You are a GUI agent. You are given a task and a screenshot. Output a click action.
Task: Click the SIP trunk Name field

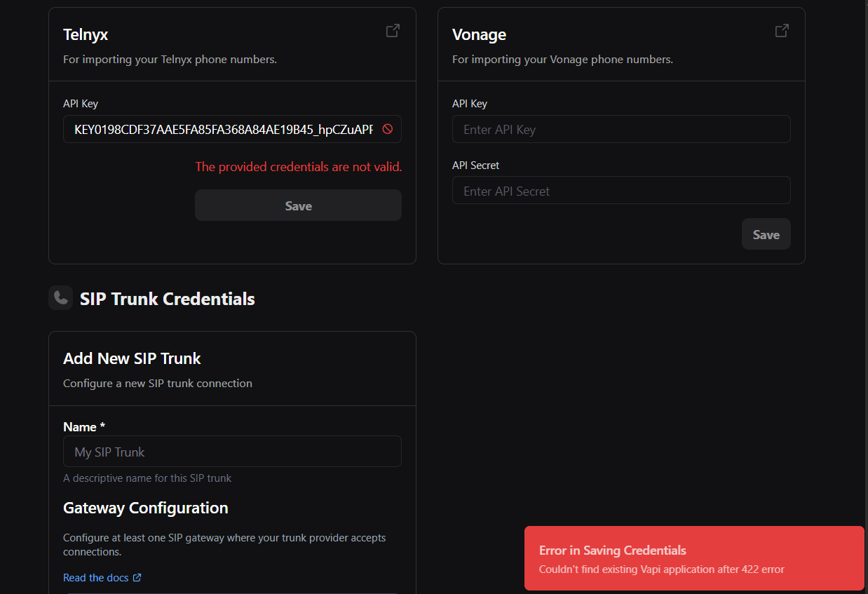232,452
